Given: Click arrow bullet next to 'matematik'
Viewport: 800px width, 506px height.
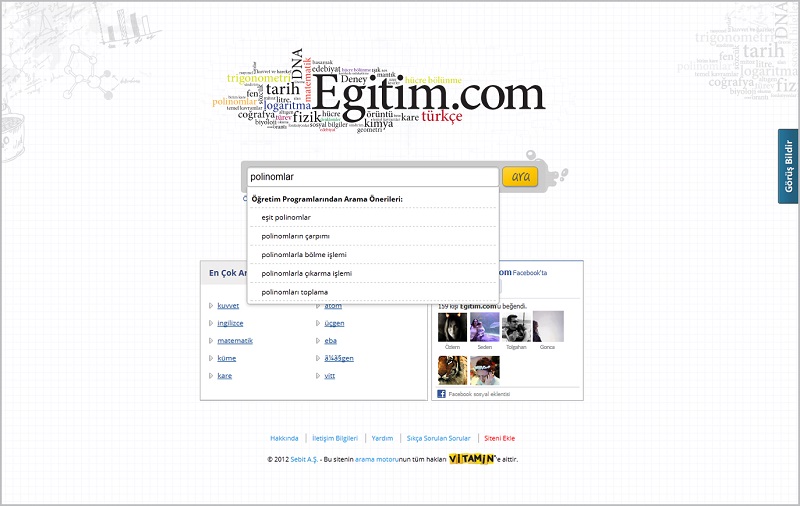Looking at the screenshot, I should (x=211, y=340).
